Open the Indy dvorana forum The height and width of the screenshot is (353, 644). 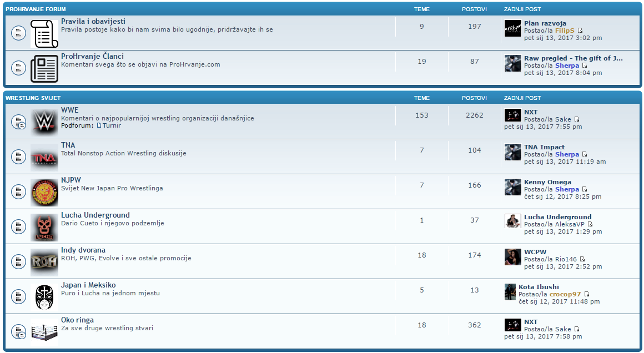pyautogui.click(x=83, y=250)
